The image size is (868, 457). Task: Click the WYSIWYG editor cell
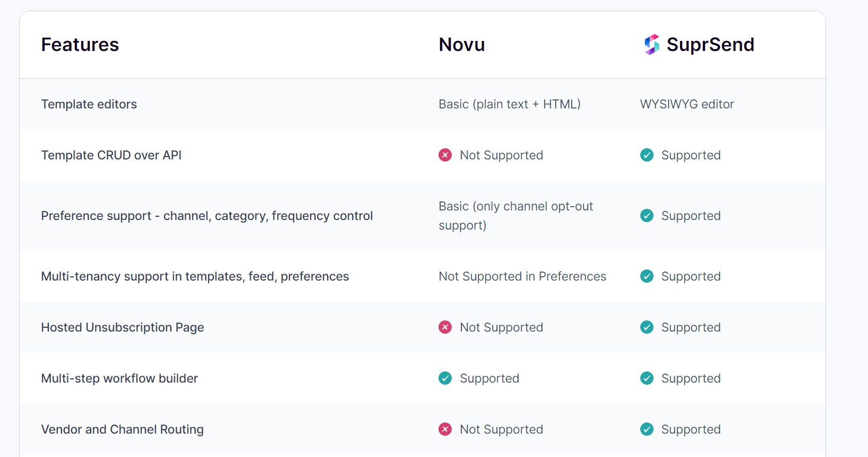[x=687, y=104]
